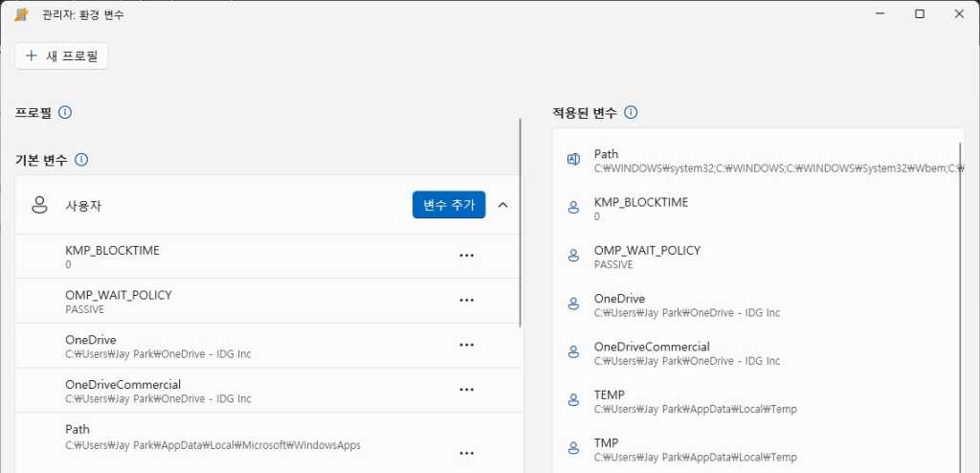980x473 pixels.
Task: Open three-dot menu for OneDriveCommercial variable
Action: (467, 390)
